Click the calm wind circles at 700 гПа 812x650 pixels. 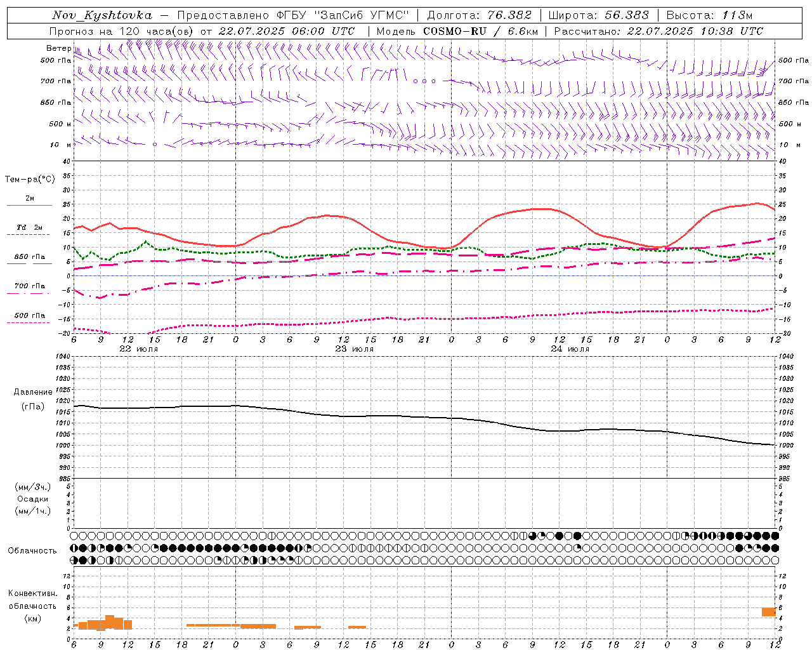(x=424, y=81)
